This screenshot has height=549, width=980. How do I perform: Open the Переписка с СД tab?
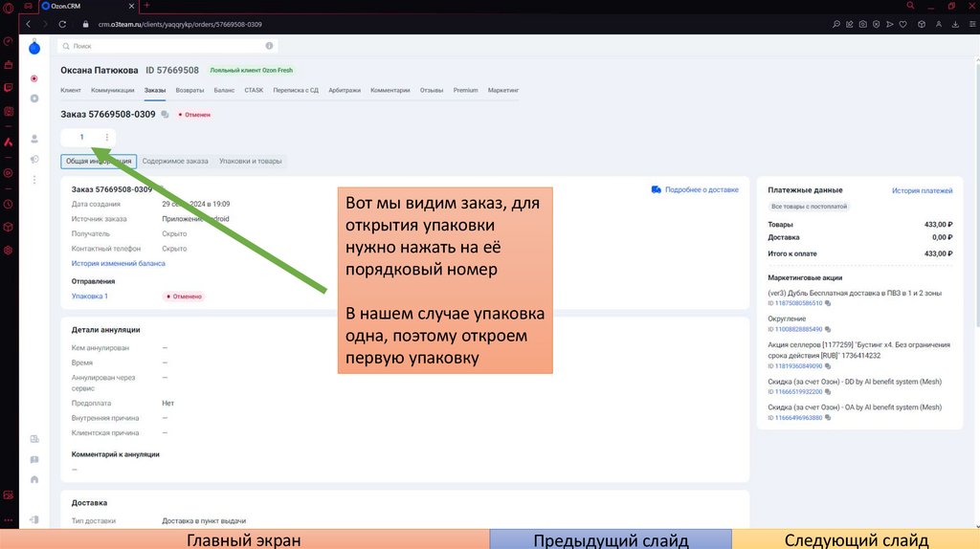tap(296, 91)
